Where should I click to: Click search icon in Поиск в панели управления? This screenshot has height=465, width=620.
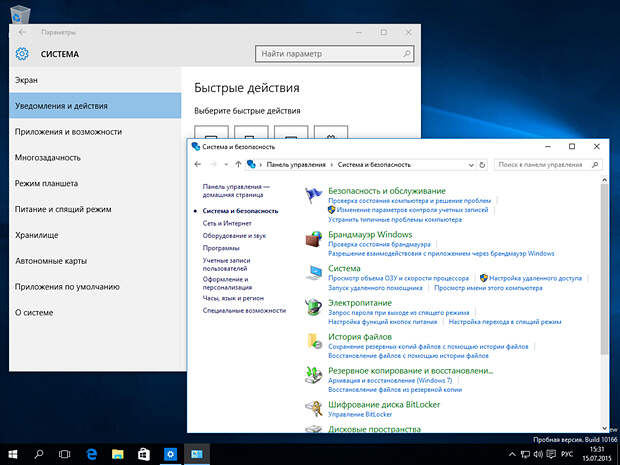point(595,164)
